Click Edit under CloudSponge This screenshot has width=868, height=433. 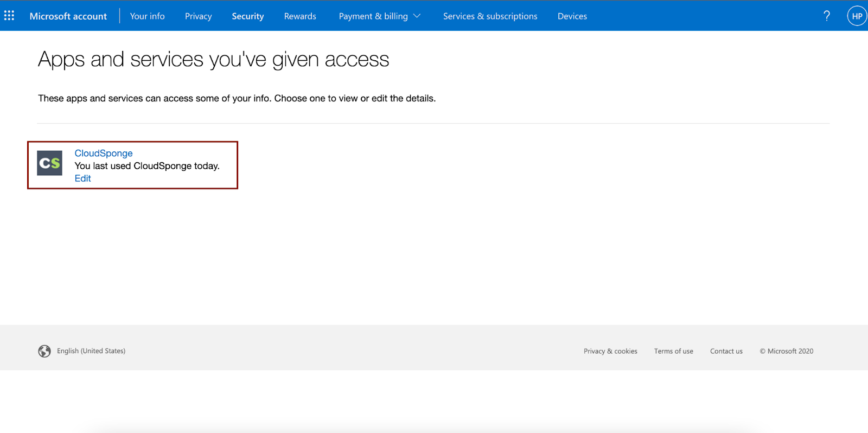pos(82,178)
